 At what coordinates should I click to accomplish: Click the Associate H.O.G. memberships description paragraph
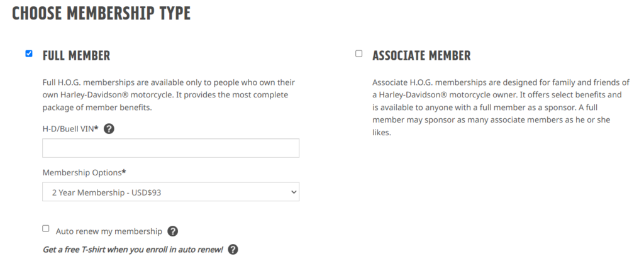tap(501, 108)
